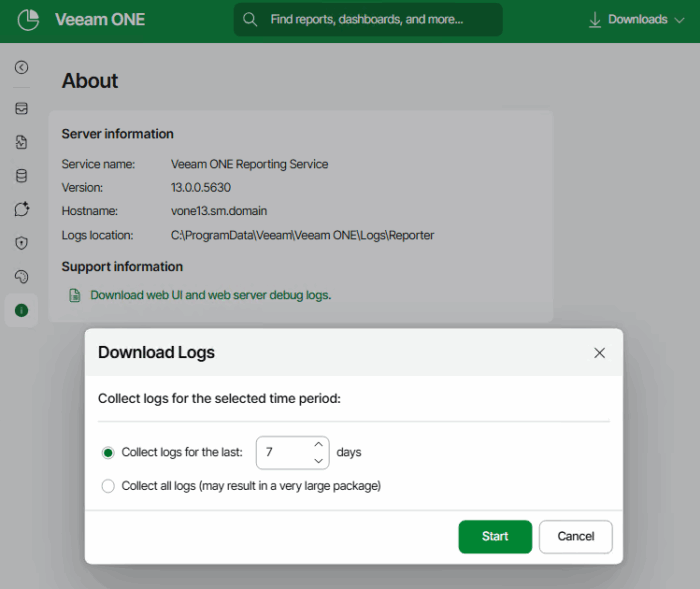Increase days with the up stepper arrow

[318, 444]
